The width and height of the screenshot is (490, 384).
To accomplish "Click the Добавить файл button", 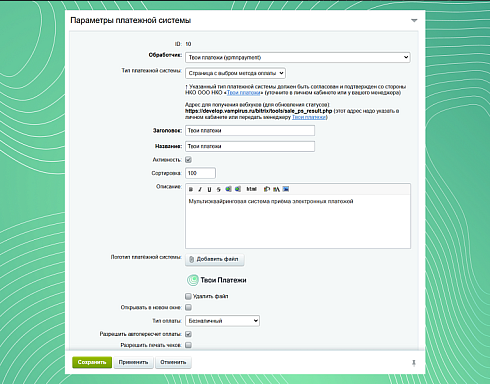I will 215,259.
